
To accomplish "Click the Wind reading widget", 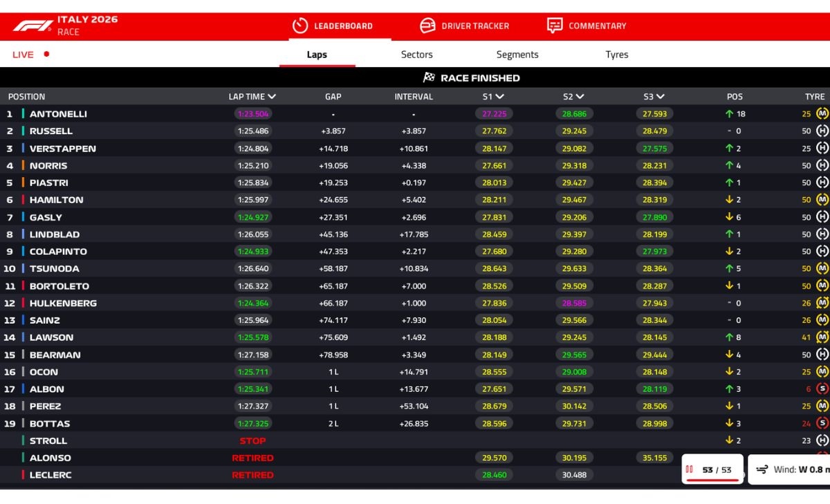I will click(789, 469).
